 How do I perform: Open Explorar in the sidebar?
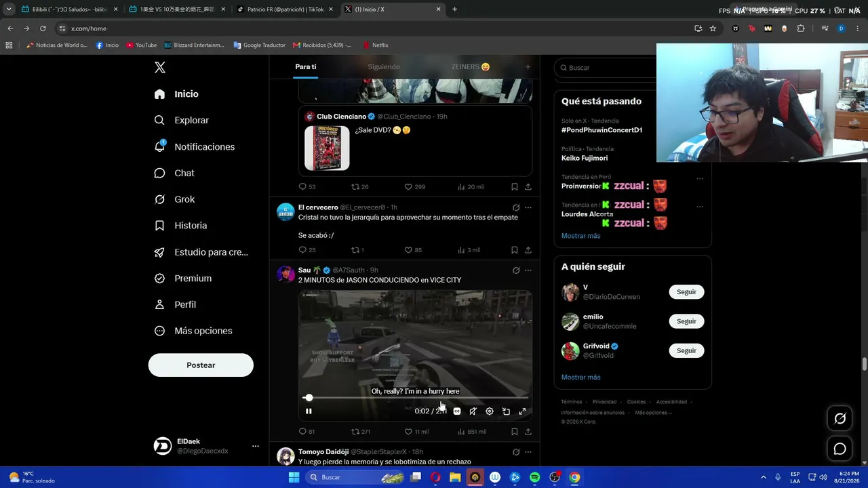coord(182,120)
